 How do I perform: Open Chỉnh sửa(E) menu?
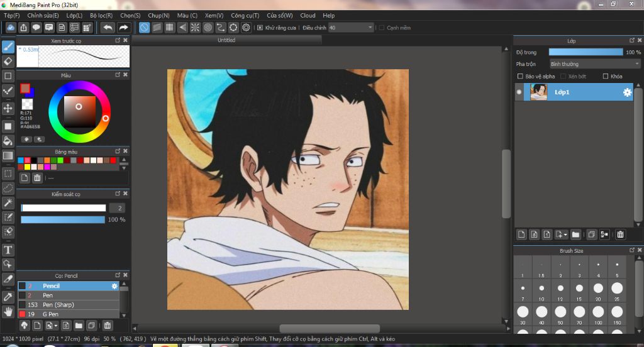tap(43, 16)
